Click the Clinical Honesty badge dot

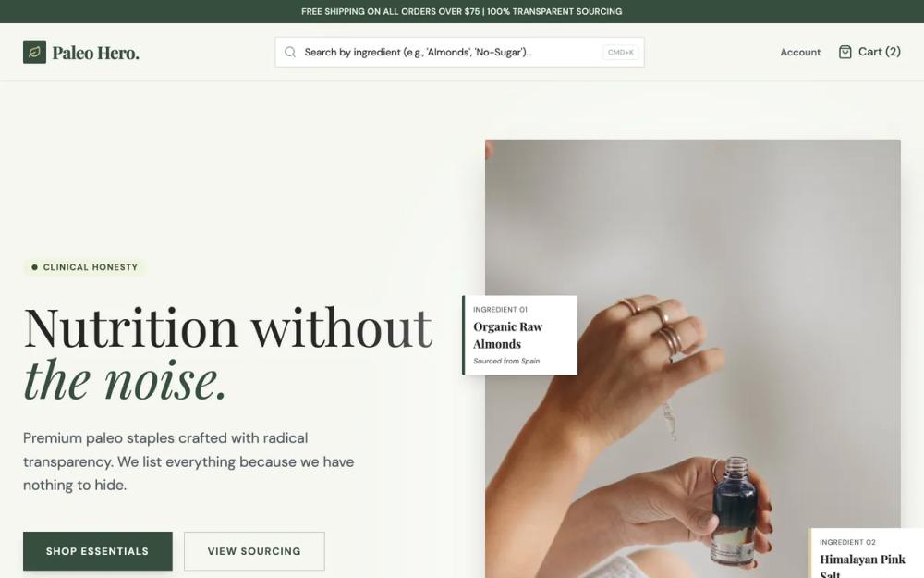34,267
